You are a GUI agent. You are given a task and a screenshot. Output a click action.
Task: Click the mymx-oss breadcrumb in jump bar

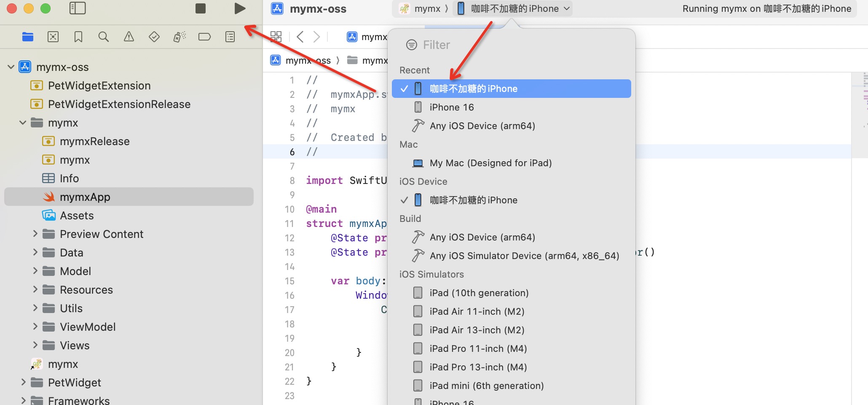pos(300,60)
